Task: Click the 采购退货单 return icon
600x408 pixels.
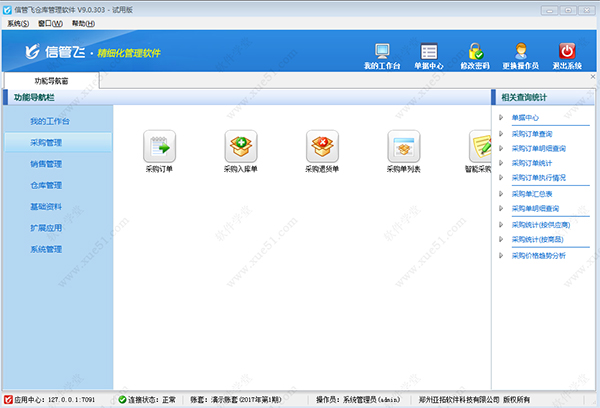Action: [322, 146]
